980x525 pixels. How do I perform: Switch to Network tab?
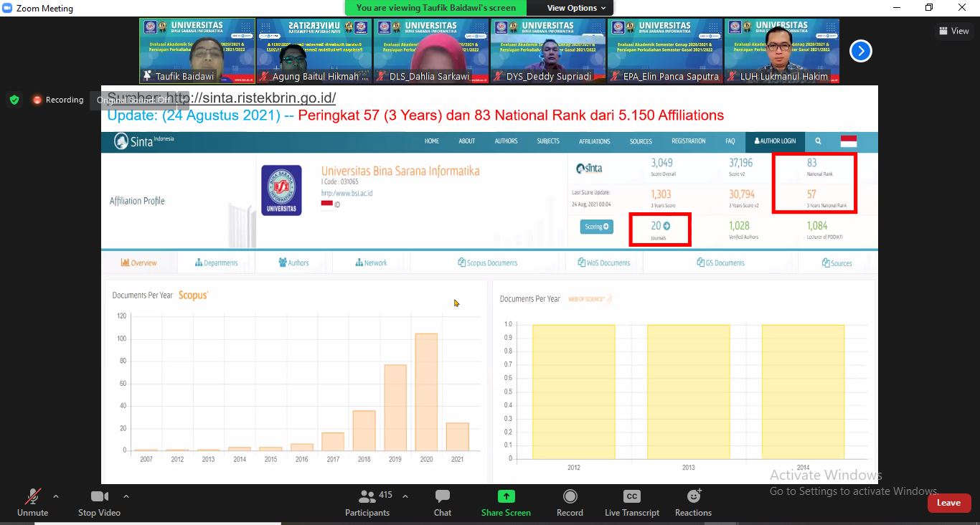[x=371, y=262]
